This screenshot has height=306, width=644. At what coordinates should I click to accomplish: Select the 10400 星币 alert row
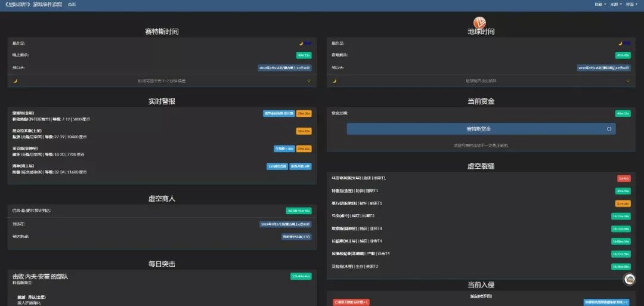click(162, 134)
